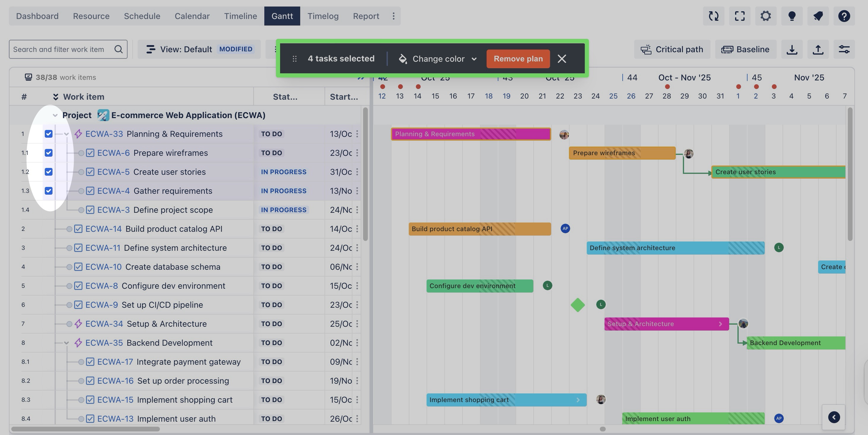Click the download export icon
Image resolution: width=868 pixels, height=435 pixels.
point(792,50)
